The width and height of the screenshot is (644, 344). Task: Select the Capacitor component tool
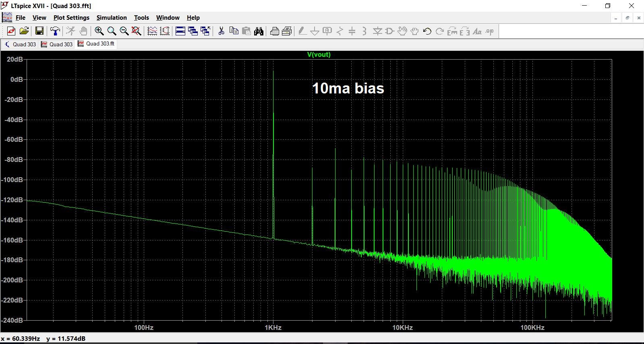352,31
